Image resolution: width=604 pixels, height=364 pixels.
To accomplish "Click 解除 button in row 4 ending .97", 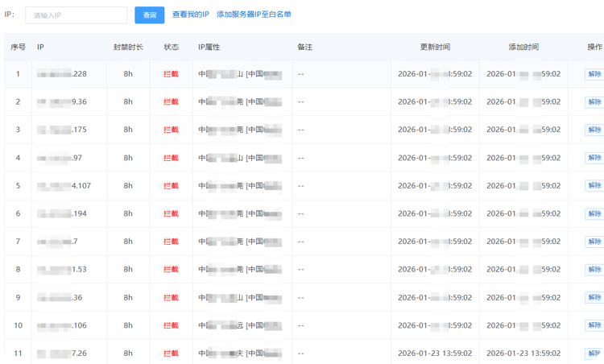I will (x=594, y=158).
